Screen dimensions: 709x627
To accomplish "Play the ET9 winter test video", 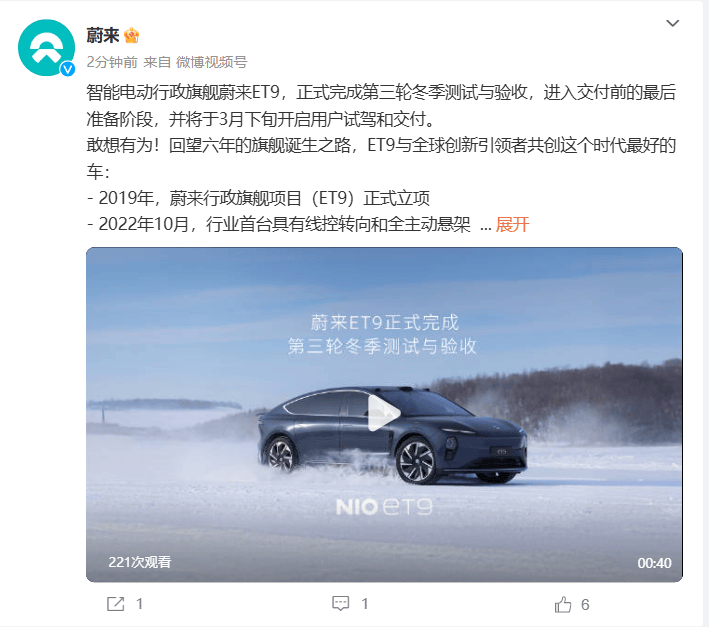I will (383, 413).
